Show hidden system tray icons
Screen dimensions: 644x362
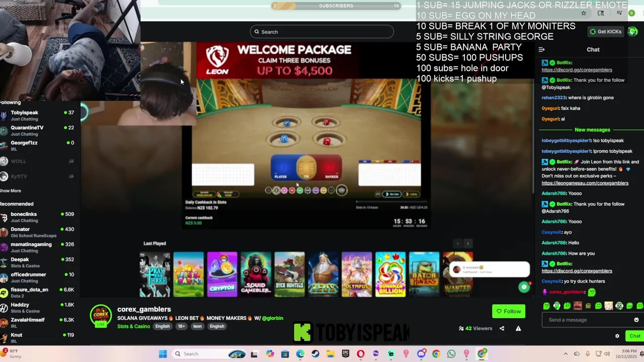(566, 354)
